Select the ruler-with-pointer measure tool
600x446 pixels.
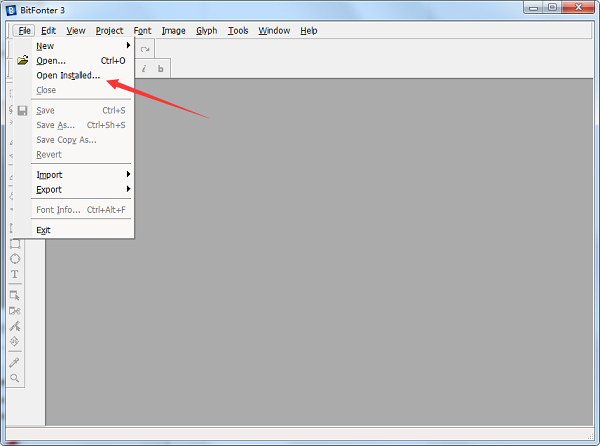(15, 326)
